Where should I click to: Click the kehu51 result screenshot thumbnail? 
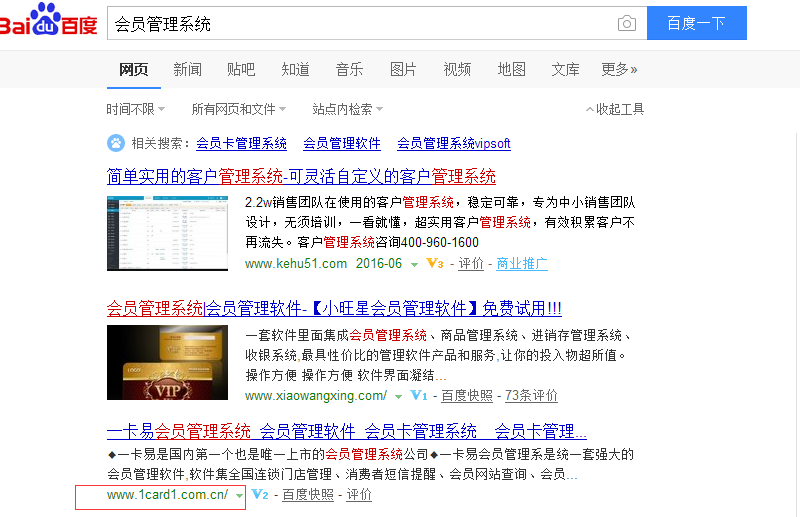pos(167,233)
